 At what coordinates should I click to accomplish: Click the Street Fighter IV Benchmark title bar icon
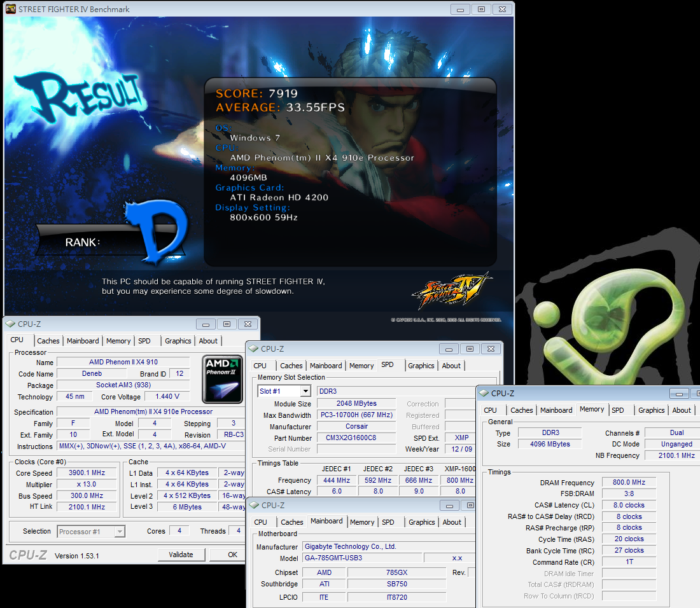click(10, 9)
